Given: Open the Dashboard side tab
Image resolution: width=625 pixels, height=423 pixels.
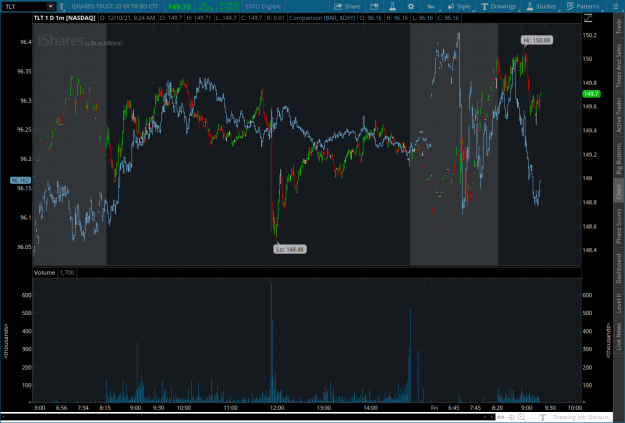Looking at the screenshot, I should click(x=619, y=268).
